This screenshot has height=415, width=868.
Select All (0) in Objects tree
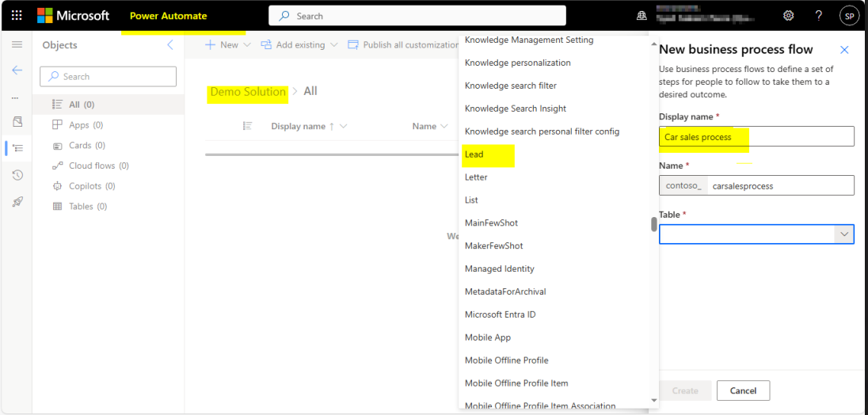tap(108, 105)
